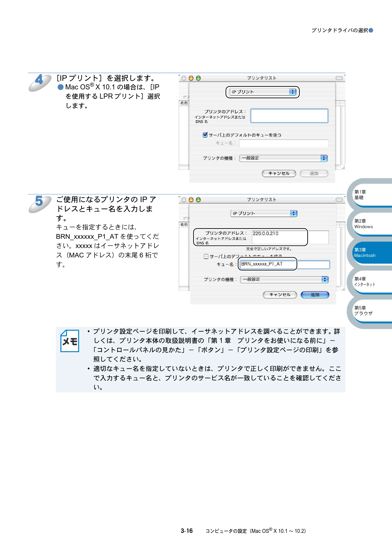Click the disabled 追加 button in upper dialog
The width and height of the screenshot is (392, 555).
click(314, 173)
